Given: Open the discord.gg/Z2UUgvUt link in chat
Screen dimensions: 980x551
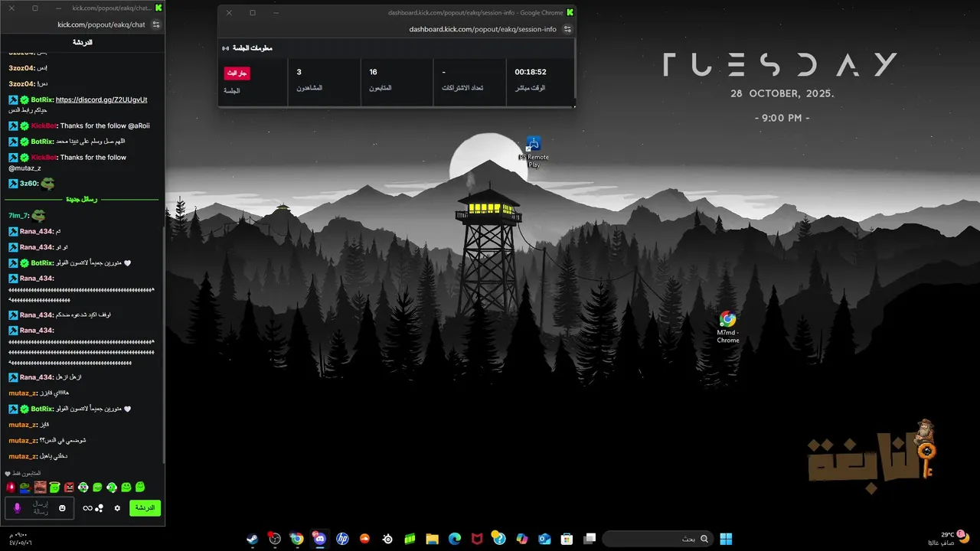Looking at the screenshot, I should click(x=102, y=99).
